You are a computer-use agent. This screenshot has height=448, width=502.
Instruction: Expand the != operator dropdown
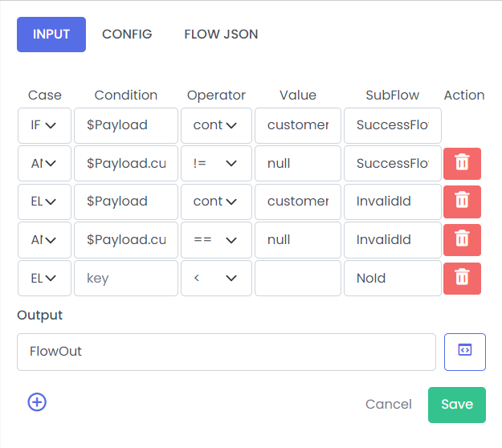216,164
